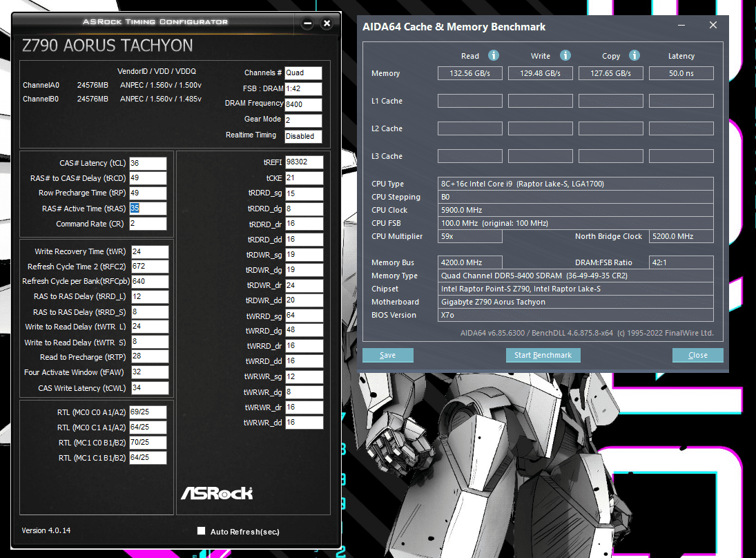756x558 pixels.
Task: Click the tWRRD_dr value field
Action: coord(304,346)
